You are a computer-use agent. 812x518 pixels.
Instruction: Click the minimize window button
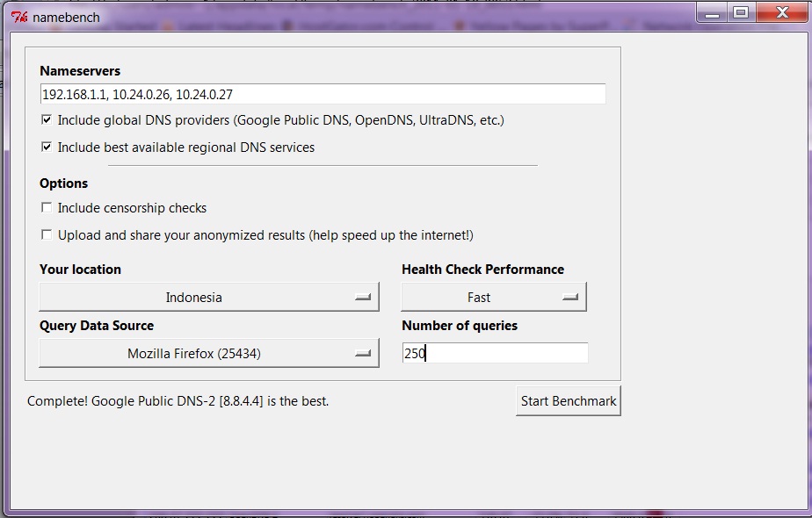(x=713, y=12)
